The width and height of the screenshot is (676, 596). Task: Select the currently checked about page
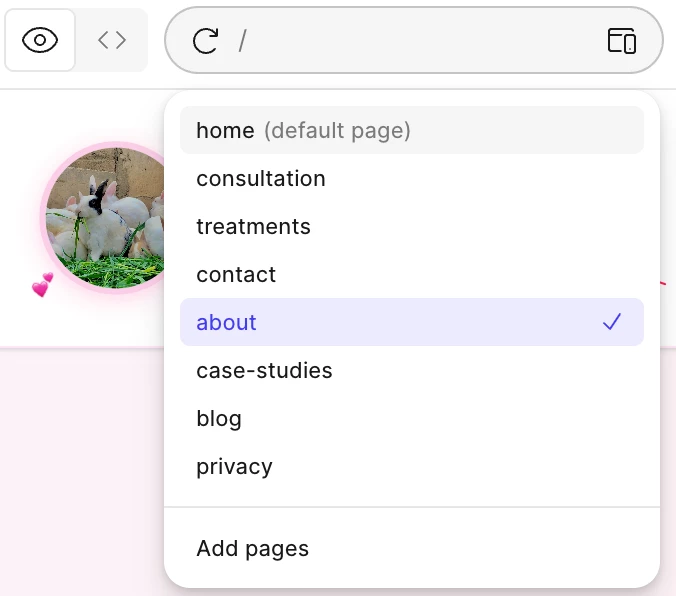pos(227,322)
